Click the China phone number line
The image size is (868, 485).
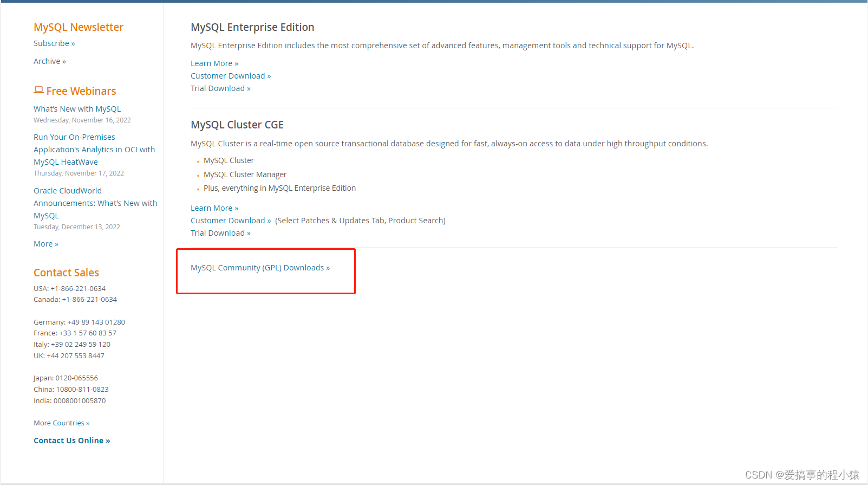[71, 390]
